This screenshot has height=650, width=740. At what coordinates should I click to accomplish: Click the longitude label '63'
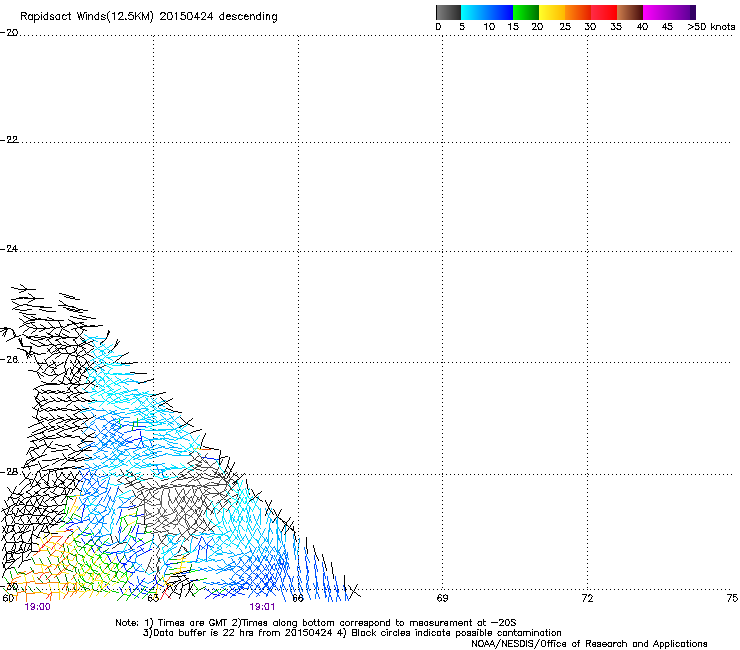click(x=153, y=599)
